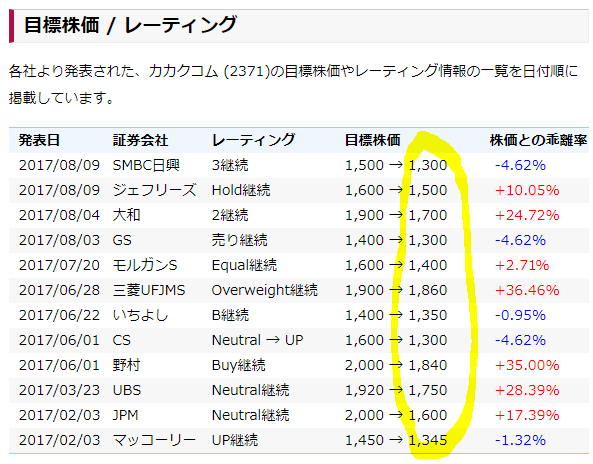The height and width of the screenshot is (464, 593).
Task: Click the 株価との乖離率 column header
Action: point(538,140)
